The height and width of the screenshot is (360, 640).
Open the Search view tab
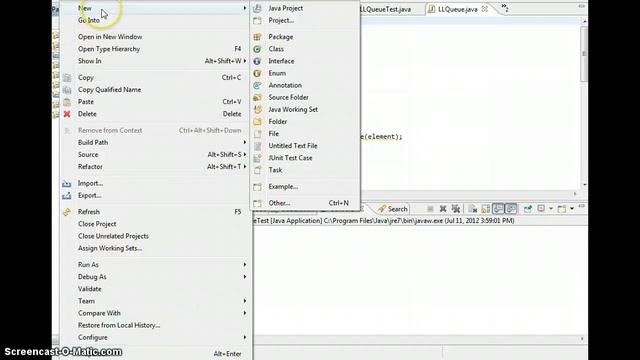tap(393, 209)
